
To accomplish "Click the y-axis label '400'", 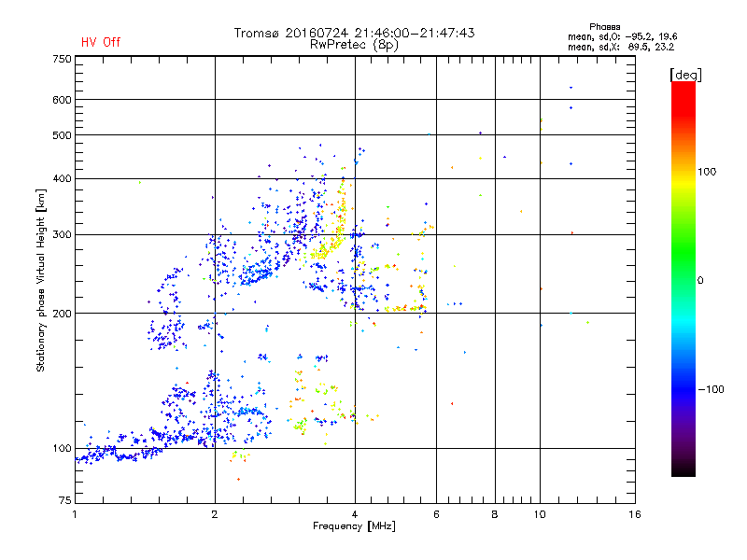I will 62,179.
